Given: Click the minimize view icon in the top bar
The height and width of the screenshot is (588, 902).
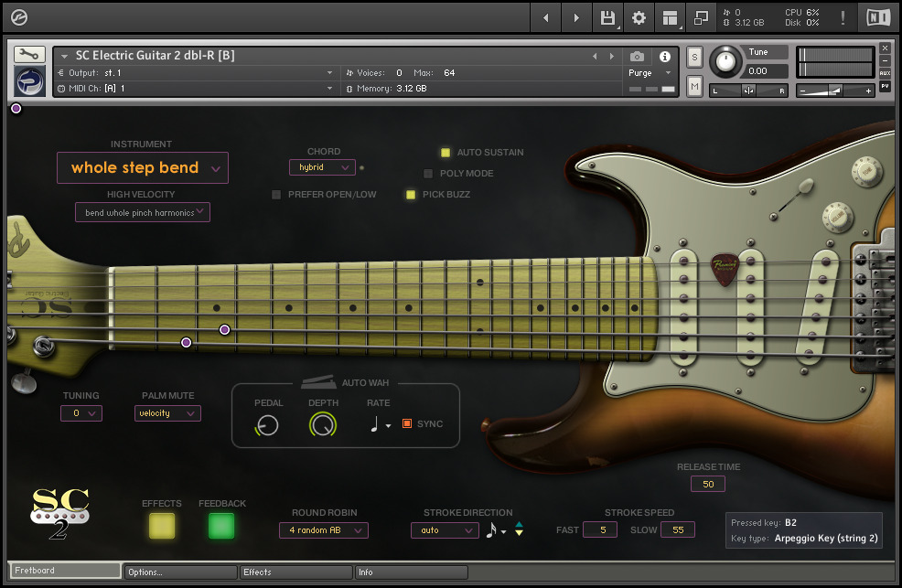Looking at the screenshot, I should (x=701, y=17).
